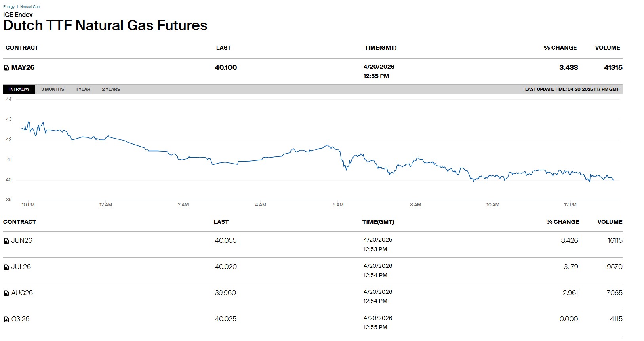
Task: Select the INTRADAY chart tab
Action: click(19, 89)
